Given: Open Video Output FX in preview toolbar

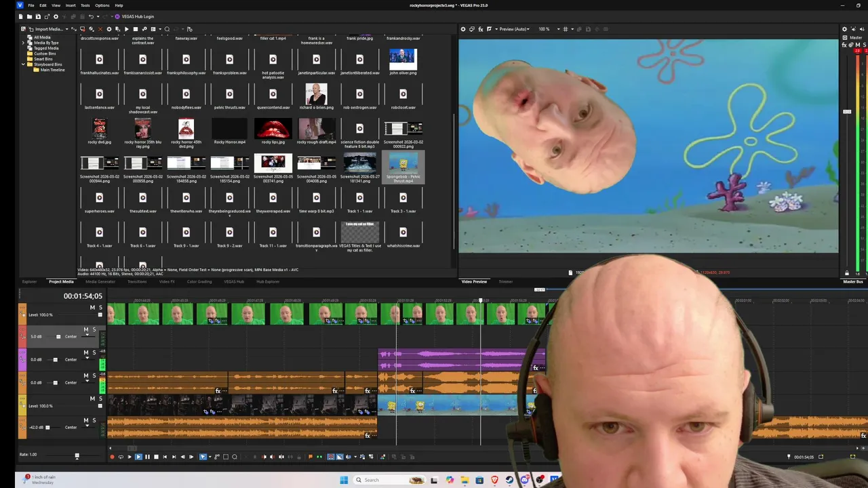Looking at the screenshot, I should [x=481, y=29].
